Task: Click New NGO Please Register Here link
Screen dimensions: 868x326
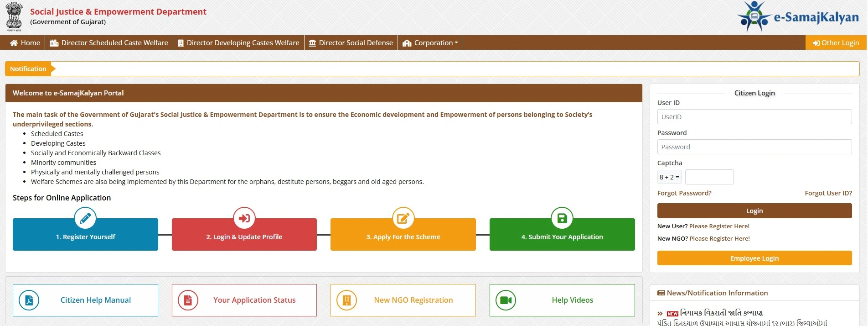Action: (720, 239)
